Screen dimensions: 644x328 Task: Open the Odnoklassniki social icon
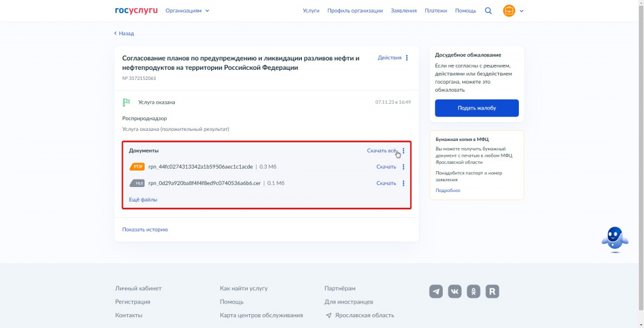pyautogui.click(x=474, y=291)
